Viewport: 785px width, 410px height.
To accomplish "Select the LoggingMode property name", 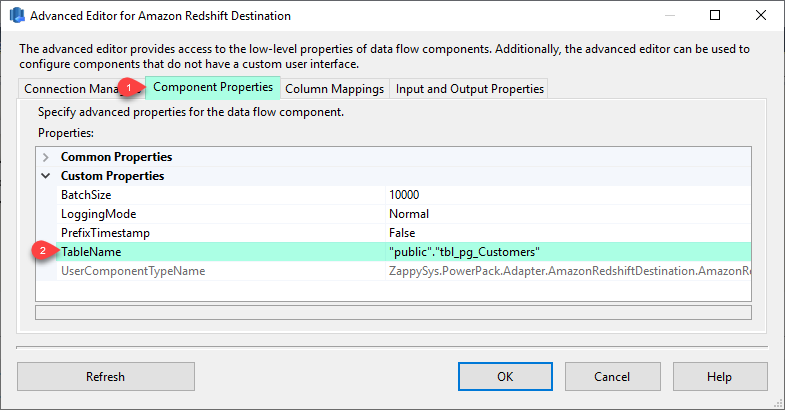I will [x=99, y=214].
